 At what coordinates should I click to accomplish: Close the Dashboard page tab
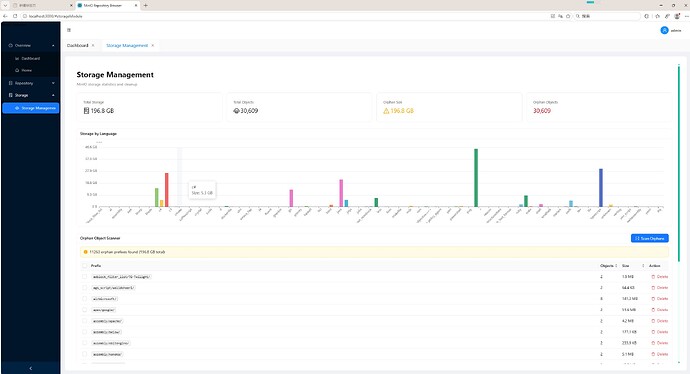(93, 45)
